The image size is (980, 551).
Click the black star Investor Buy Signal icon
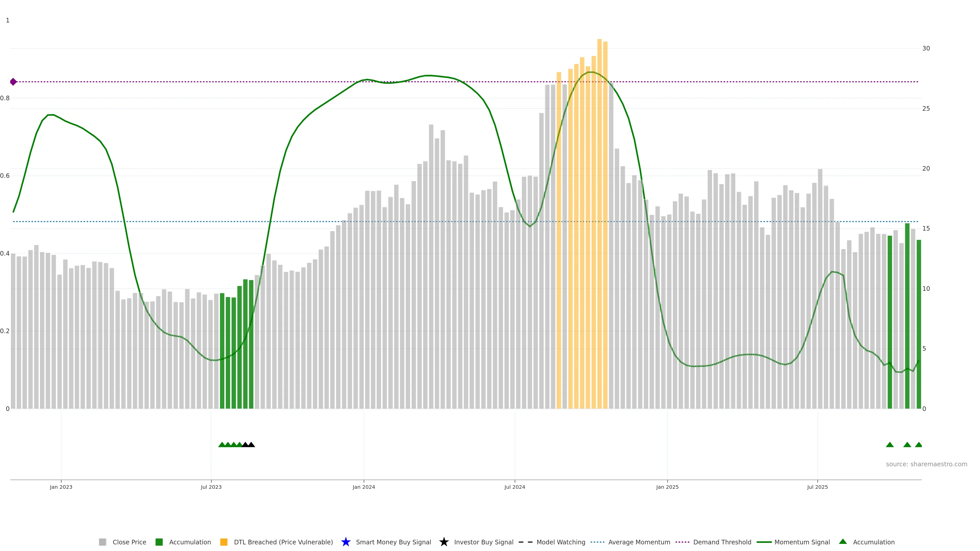click(x=444, y=542)
